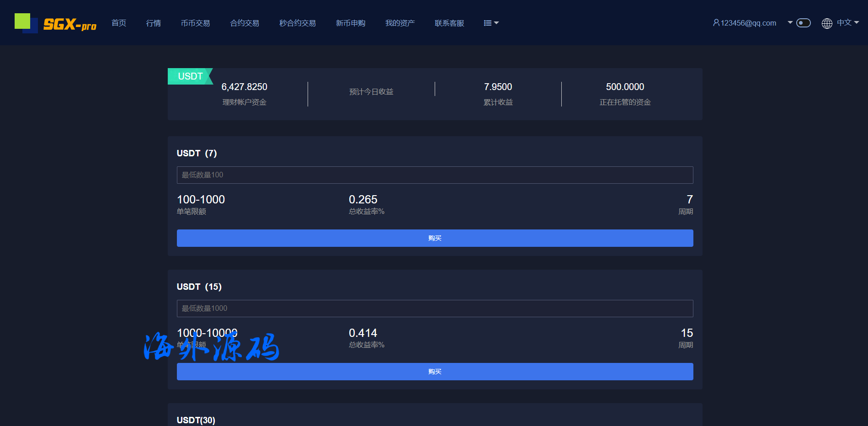Open 秒合约交易 page
The image size is (868, 426).
[298, 23]
